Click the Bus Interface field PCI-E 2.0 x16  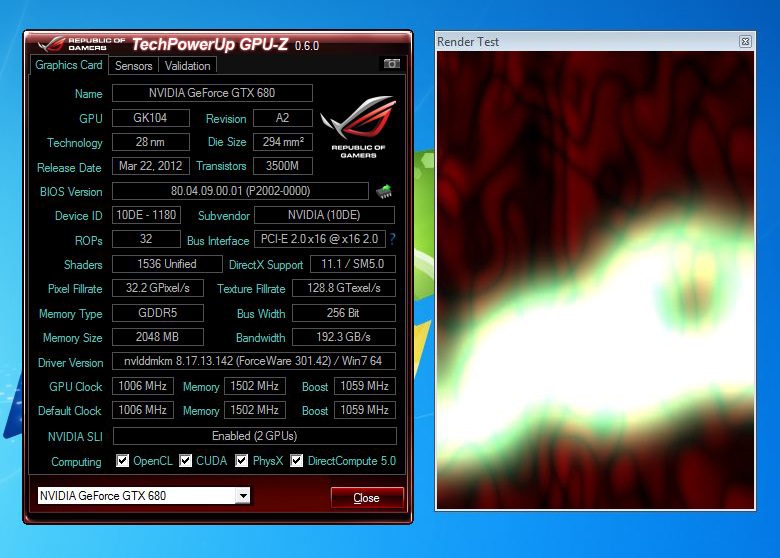pos(320,239)
